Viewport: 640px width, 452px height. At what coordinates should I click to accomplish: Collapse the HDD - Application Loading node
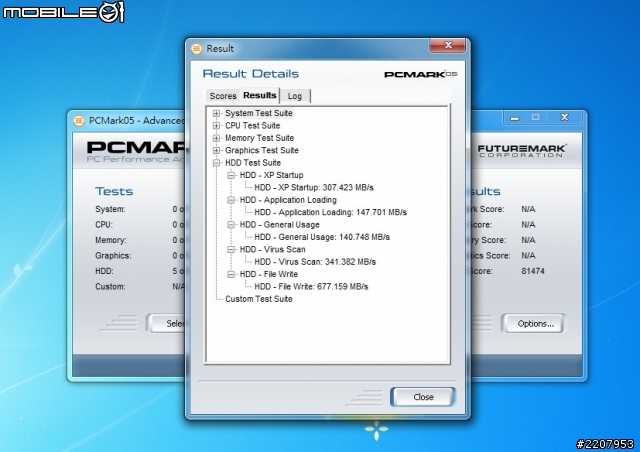click(x=231, y=200)
